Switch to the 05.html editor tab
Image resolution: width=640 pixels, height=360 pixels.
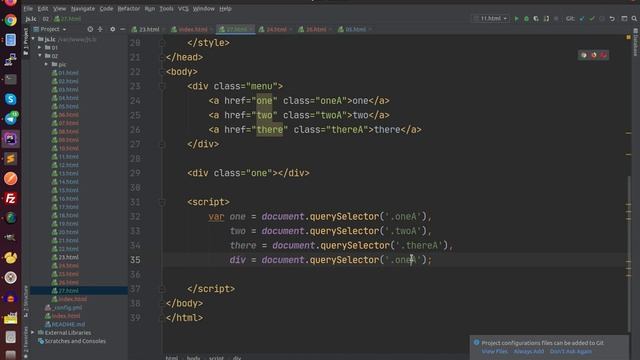point(353,29)
